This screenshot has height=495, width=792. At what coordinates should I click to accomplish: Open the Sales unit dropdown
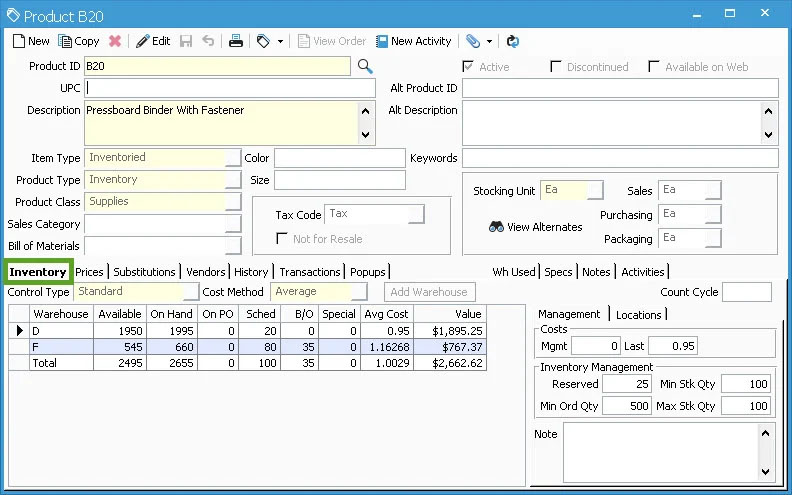pos(713,190)
